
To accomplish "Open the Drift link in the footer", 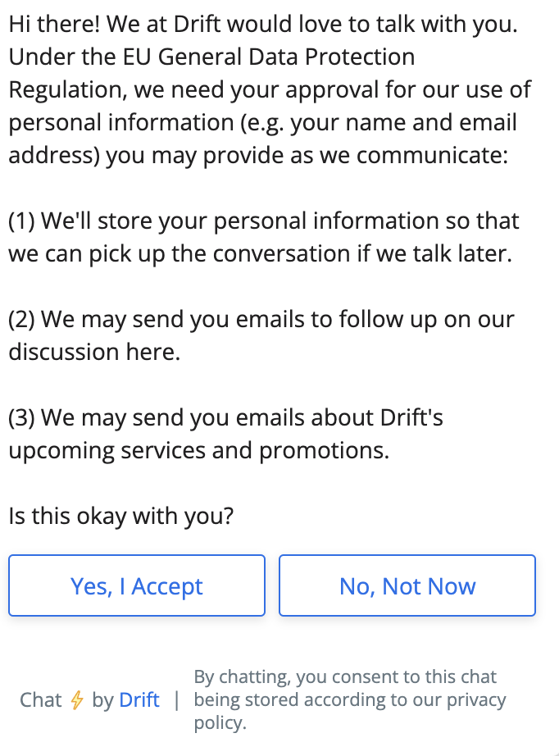I will 139,700.
